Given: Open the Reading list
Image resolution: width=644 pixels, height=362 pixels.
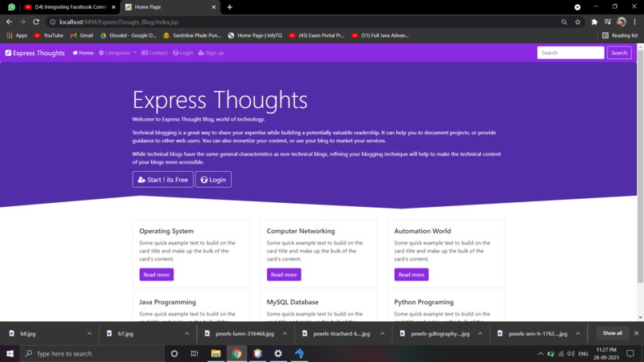Looking at the screenshot, I should [x=620, y=35].
